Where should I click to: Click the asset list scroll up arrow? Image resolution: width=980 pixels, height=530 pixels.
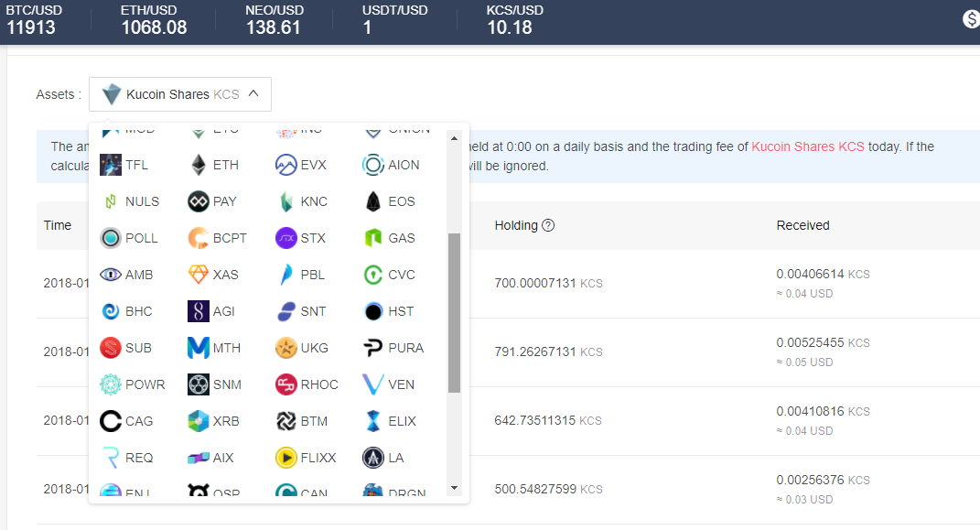coord(455,138)
